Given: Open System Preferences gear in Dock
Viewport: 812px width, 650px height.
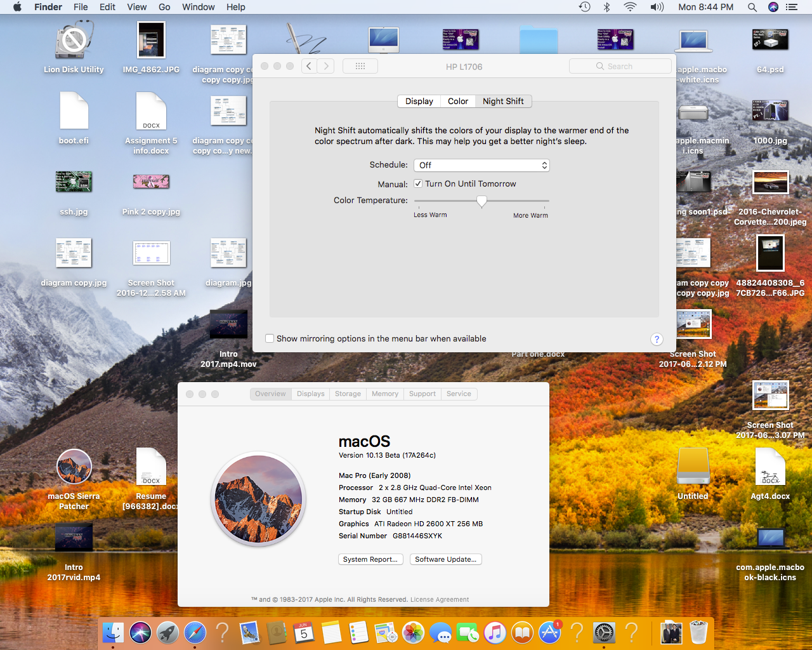Looking at the screenshot, I should coord(604,633).
